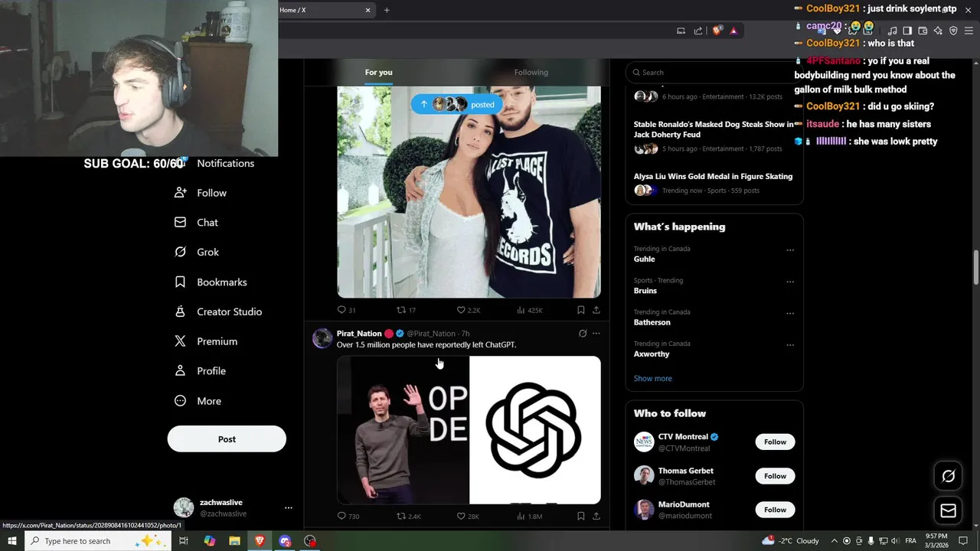Click the new posts 'posted' pill
This screenshot has height=551, width=980.
[x=457, y=104]
